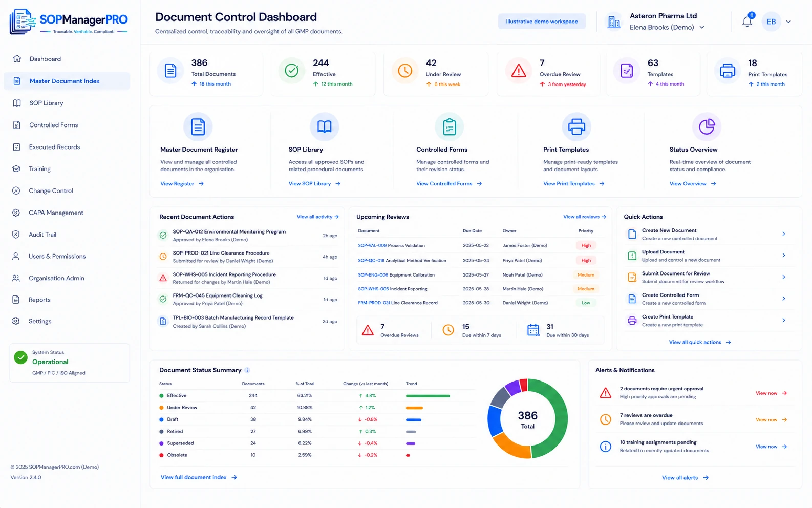Select Master Document Index in sidebar

67,81
